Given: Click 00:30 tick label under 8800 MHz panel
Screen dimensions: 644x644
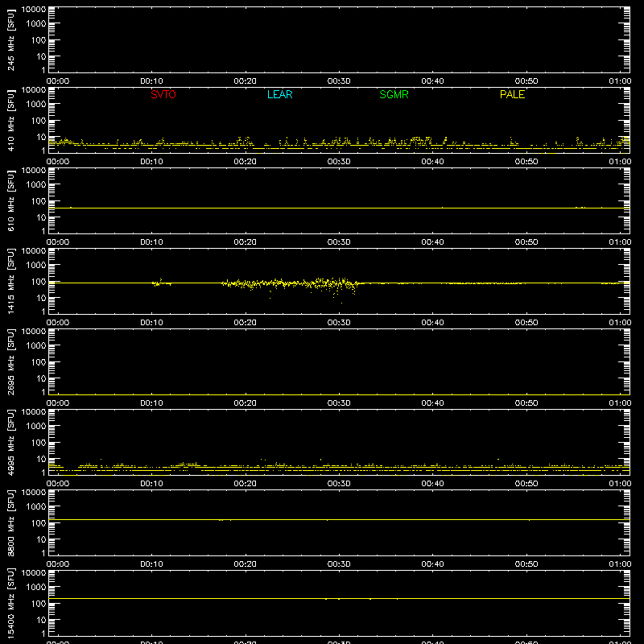Looking at the screenshot, I should point(339,564).
